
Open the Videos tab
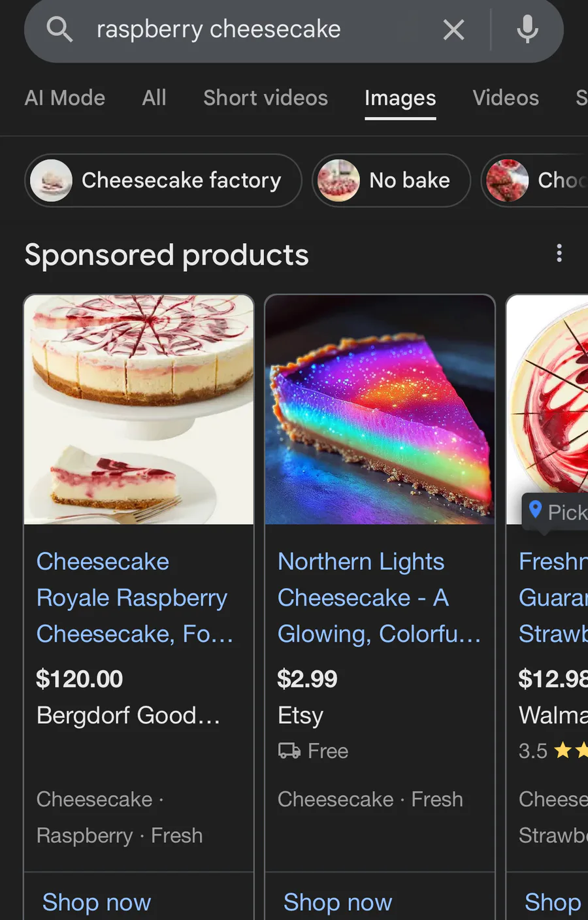coord(506,98)
